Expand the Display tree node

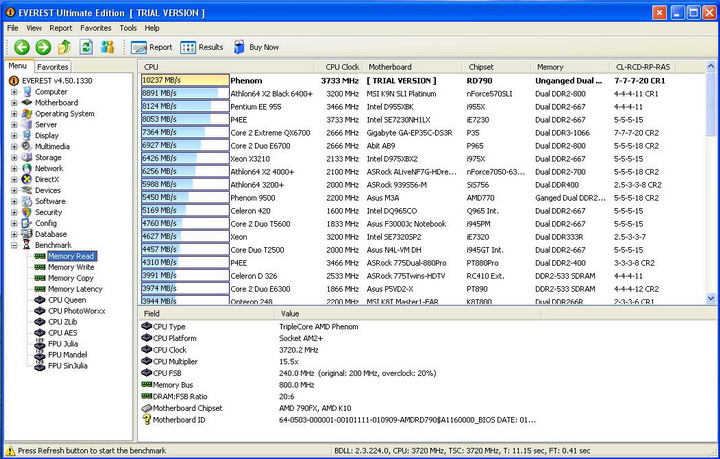point(14,136)
